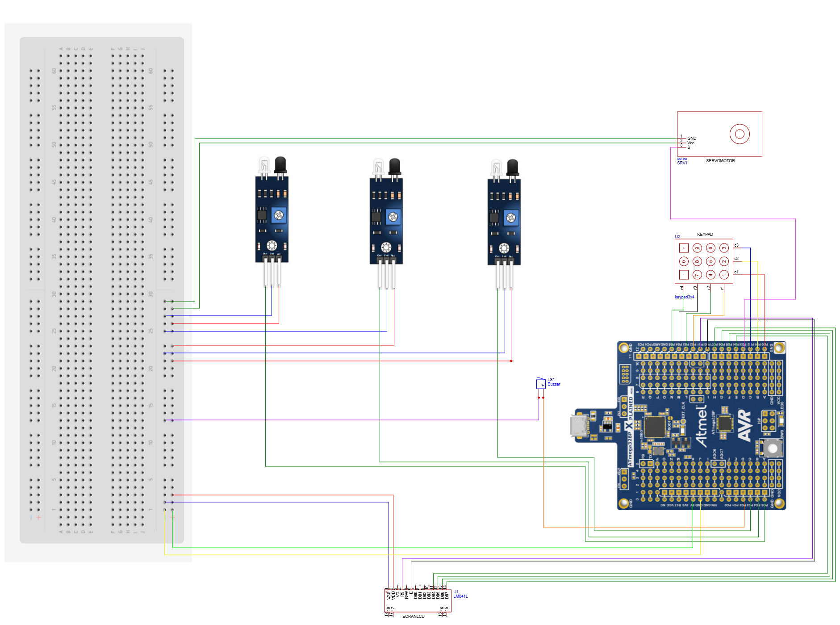Image resolution: width=840 pixels, height=625 pixels.
Task: Click the square keypad key beside 7
Action: [x=684, y=275]
